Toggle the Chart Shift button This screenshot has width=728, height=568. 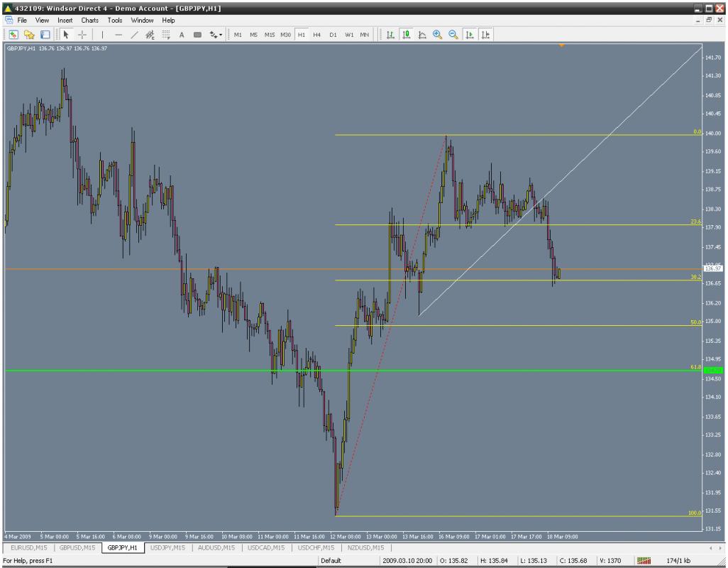[x=485, y=34]
